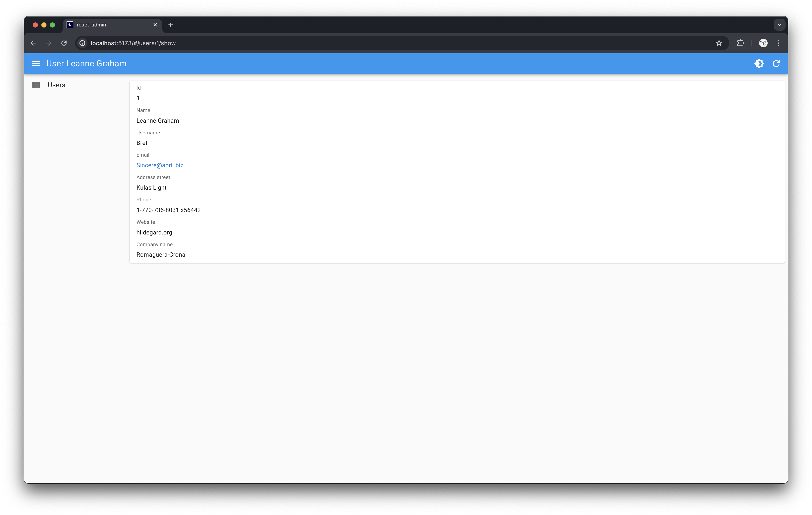Click the yellow minimize window button

(x=44, y=25)
